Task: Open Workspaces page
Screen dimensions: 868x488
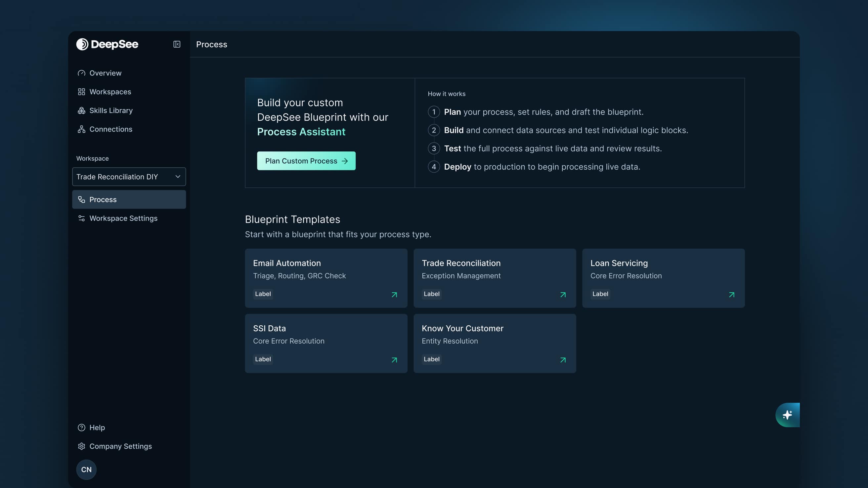Action: (x=129, y=92)
